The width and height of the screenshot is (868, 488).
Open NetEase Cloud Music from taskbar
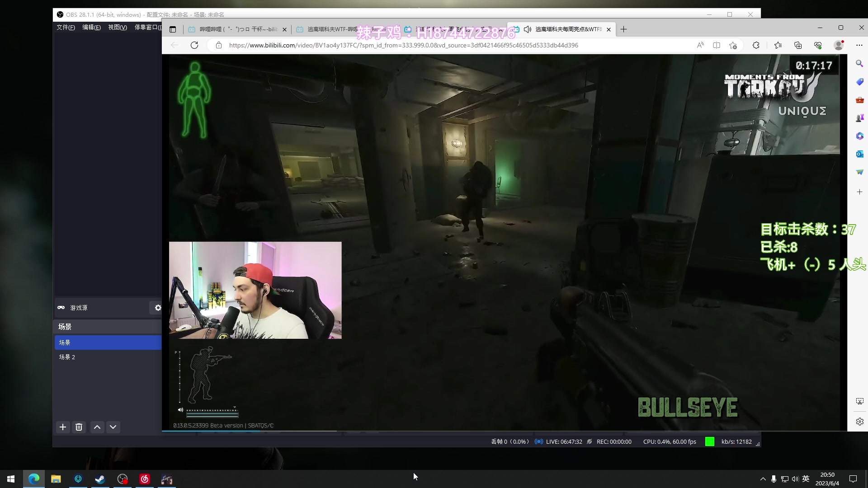(x=145, y=479)
